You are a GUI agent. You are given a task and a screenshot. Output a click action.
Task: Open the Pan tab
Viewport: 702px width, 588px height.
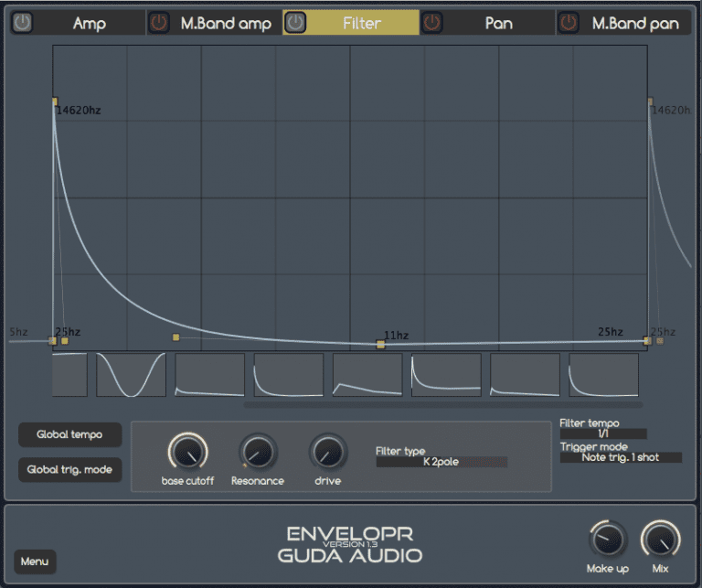[x=499, y=23]
